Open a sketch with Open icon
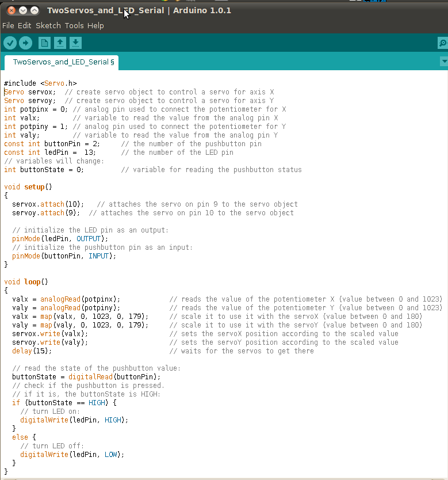 pos(60,43)
